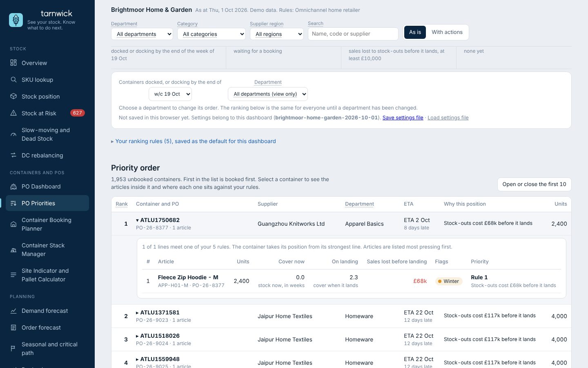This screenshot has height=368, width=588.
Task: Click the PO Dashboard icon
Action: pyautogui.click(x=13, y=186)
